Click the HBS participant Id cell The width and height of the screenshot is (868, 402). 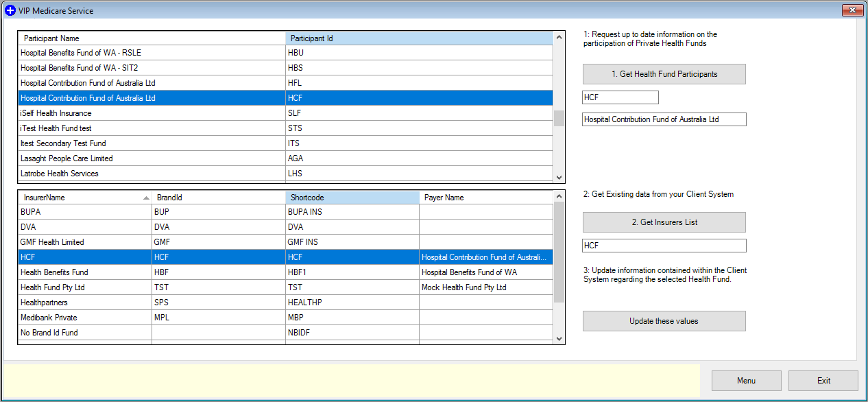click(x=419, y=68)
